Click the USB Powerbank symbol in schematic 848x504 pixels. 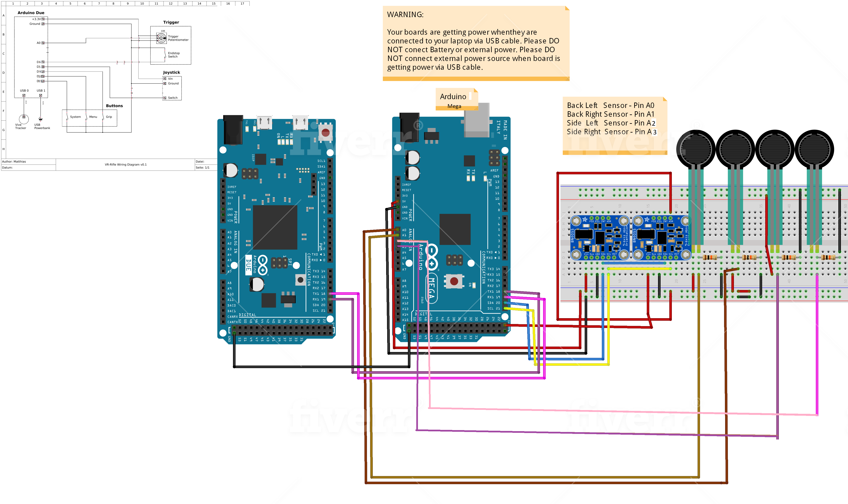(x=41, y=119)
